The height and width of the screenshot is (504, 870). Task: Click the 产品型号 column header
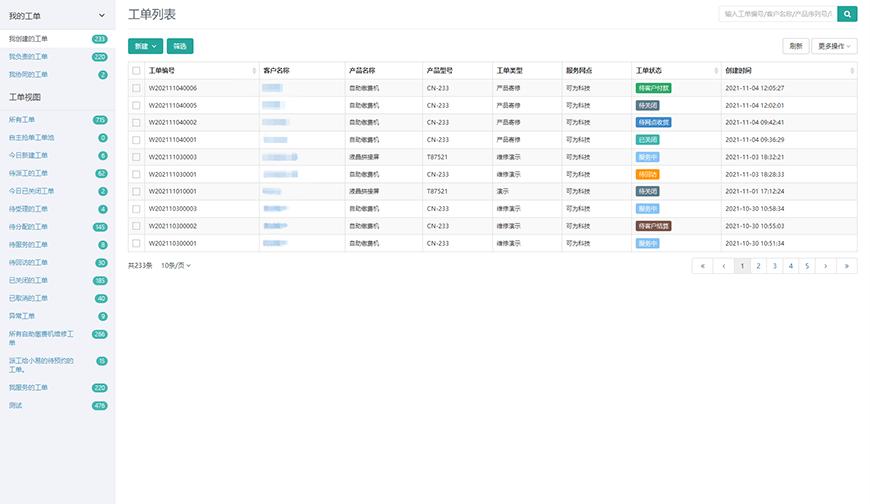pos(439,70)
